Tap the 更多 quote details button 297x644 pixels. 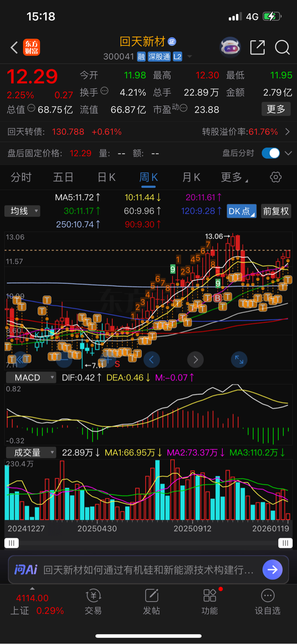point(276,109)
